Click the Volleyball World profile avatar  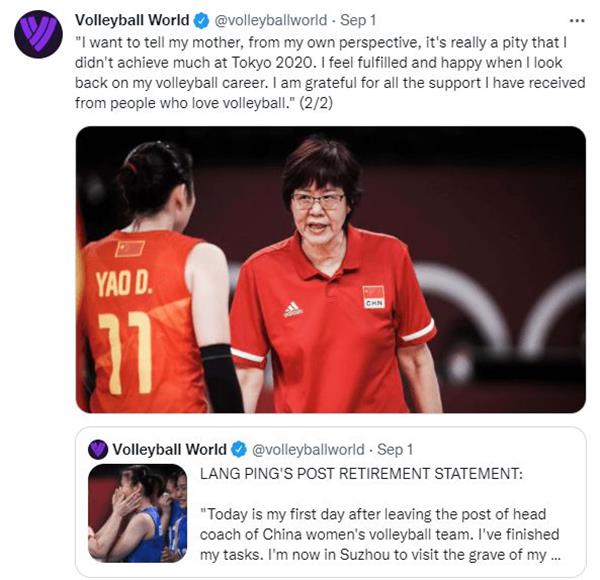pos(38,34)
